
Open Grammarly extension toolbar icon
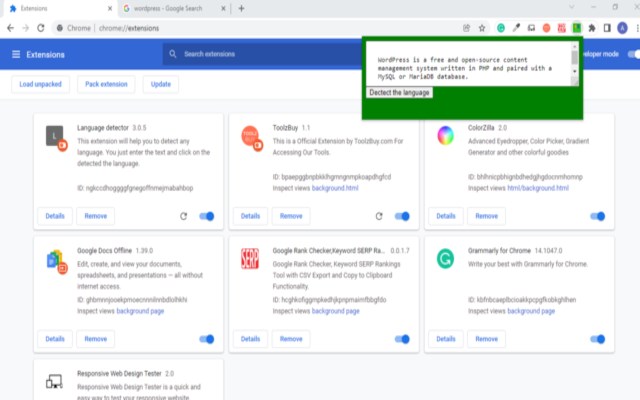pyautogui.click(x=501, y=28)
